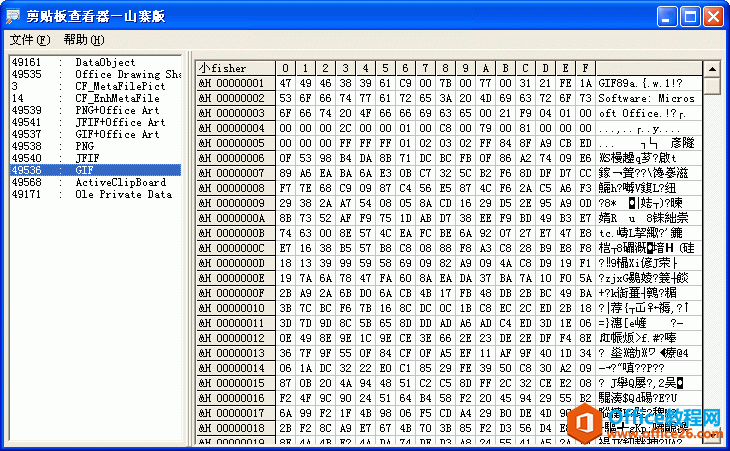Select the 49539 PNG+Office Art entry

click(95, 110)
